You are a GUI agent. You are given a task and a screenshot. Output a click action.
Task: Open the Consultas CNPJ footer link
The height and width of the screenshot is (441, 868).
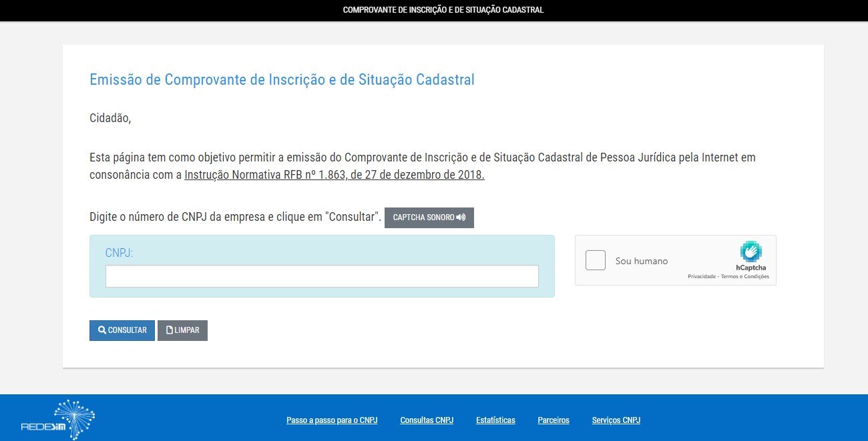[427, 420]
